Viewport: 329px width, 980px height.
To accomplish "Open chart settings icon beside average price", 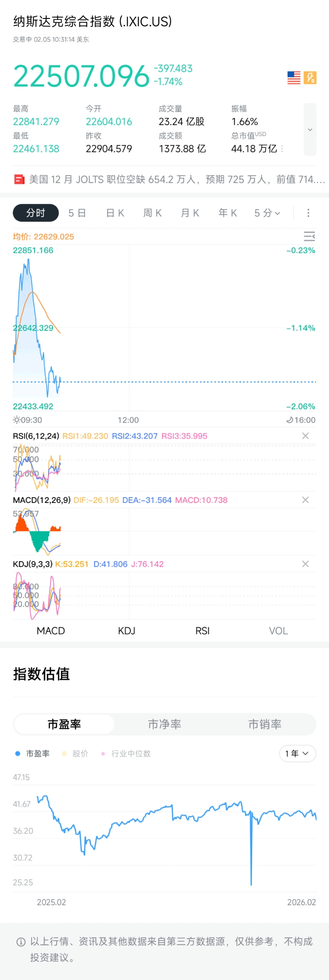I will point(309,237).
